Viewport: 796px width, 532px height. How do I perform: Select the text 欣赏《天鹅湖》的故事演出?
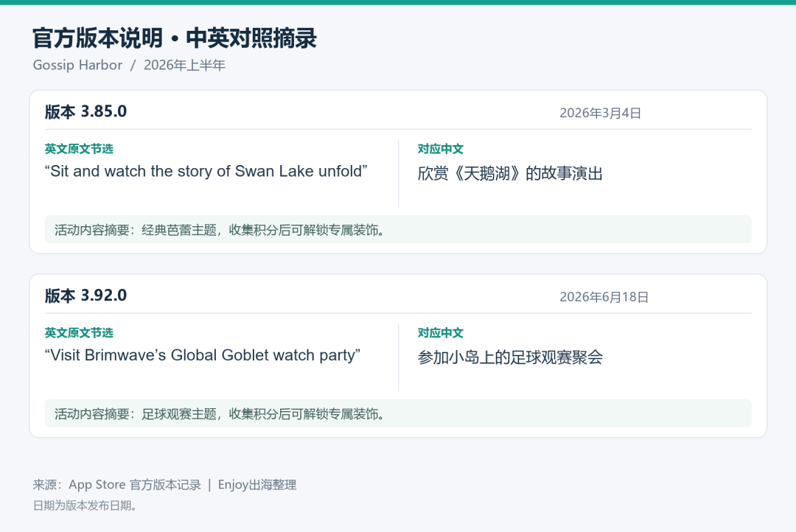click(x=510, y=173)
